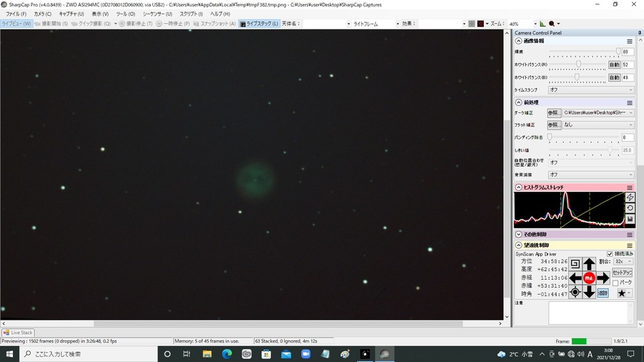Reset the histogram stretch

630,208
